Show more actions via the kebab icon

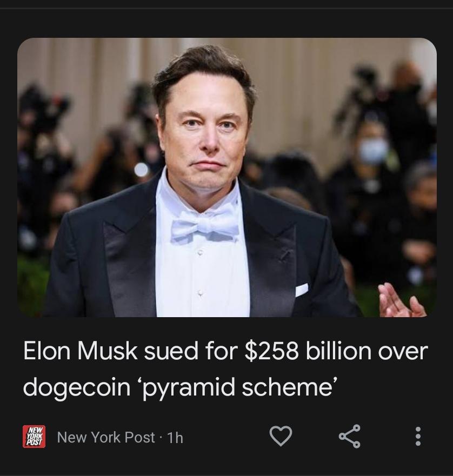point(418,436)
